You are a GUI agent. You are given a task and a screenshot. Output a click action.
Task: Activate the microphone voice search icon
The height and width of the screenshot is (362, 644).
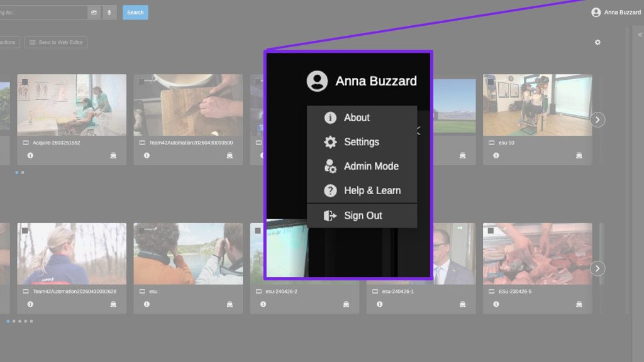[109, 13]
